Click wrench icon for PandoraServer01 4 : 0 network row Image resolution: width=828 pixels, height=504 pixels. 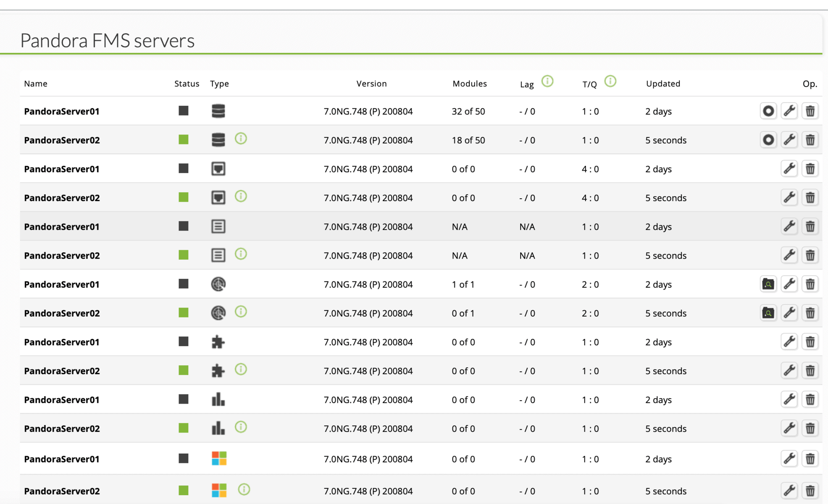click(x=789, y=169)
